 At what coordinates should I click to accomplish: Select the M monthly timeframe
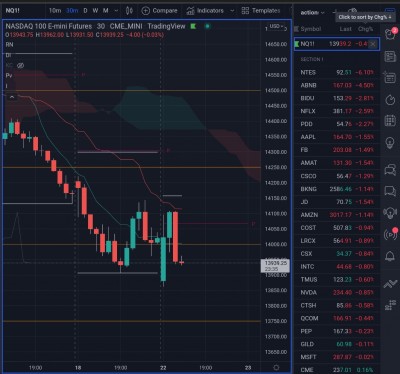[x=105, y=11]
